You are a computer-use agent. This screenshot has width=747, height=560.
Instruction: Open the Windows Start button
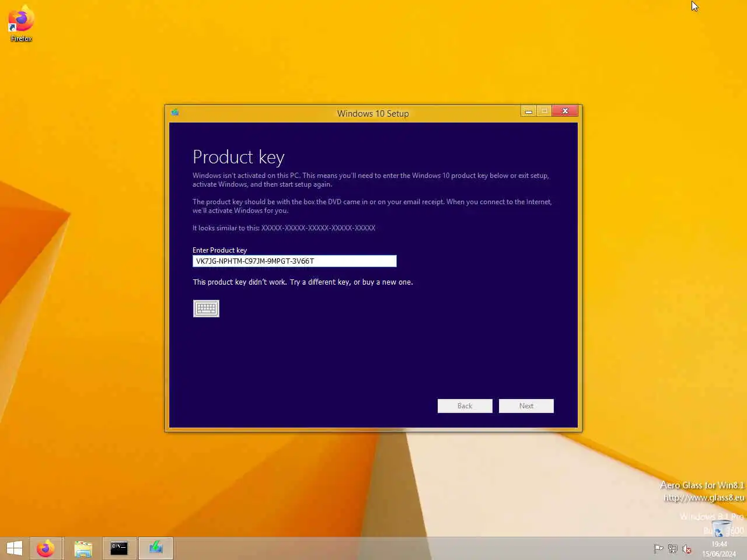(x=15, y=548)
